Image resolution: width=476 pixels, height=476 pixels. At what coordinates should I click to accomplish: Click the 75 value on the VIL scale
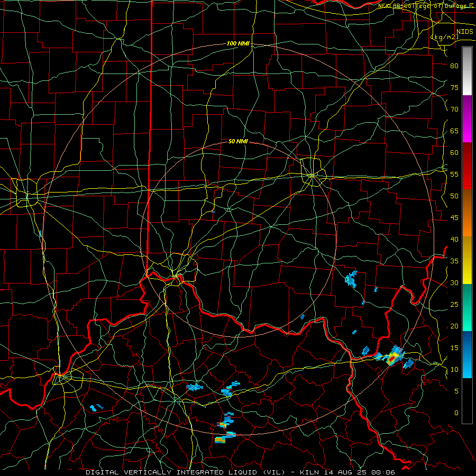[454, 88]
